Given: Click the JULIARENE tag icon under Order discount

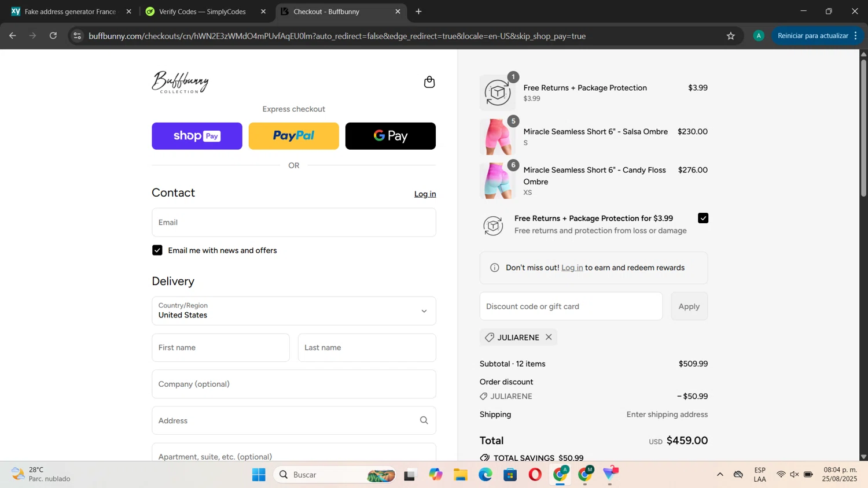Looking at the screenshot, I should (484, 397).
